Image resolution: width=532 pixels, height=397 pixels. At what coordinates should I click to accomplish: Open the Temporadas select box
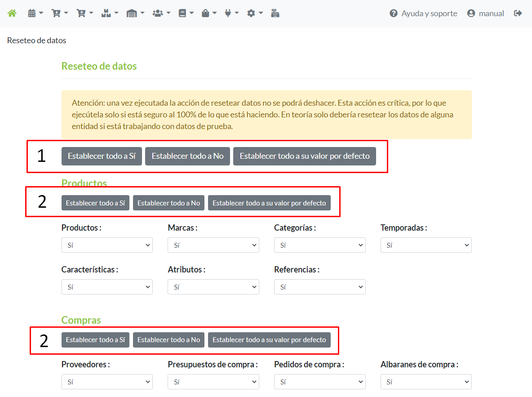[x=426, y=245]
